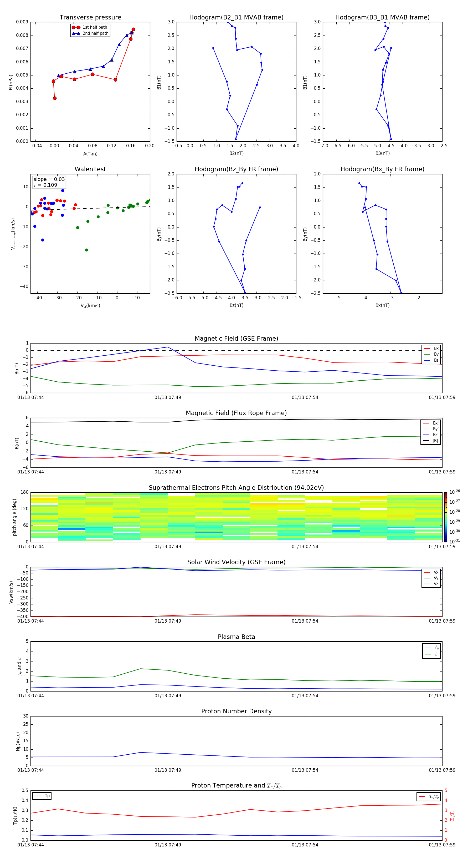The image size is (473, 868).
Task: Click the '10^-26' colorbar tick label
Action: click(455, 492)
